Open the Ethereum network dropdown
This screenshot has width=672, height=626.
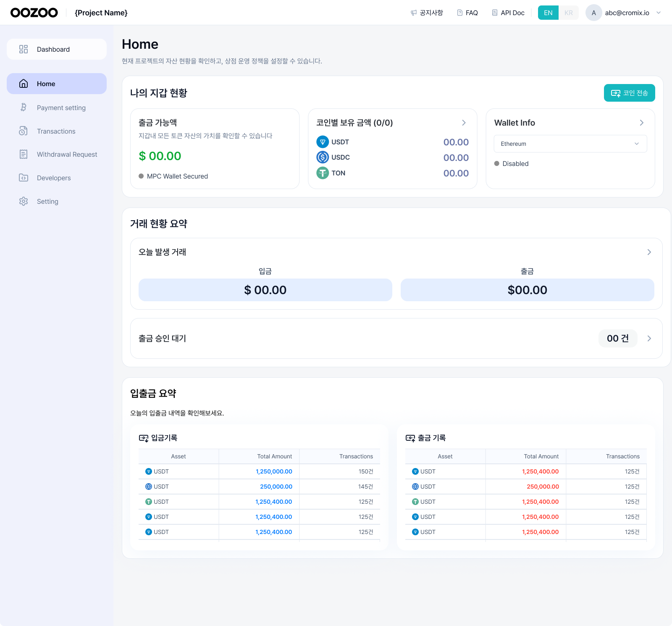pos(570,144)
